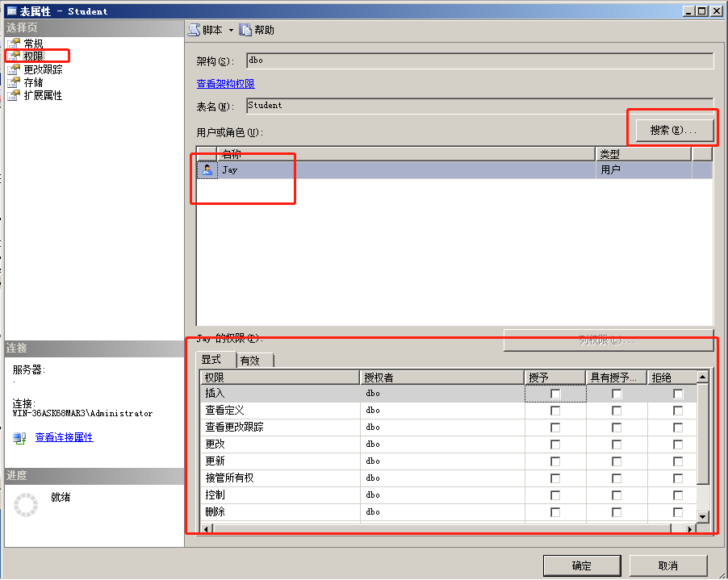Image resolution: width=728 pixels, height=580 pixels.
Task: Check 授予 for 删除 permission
Action: pyautogui.click(x=555, y=512)
